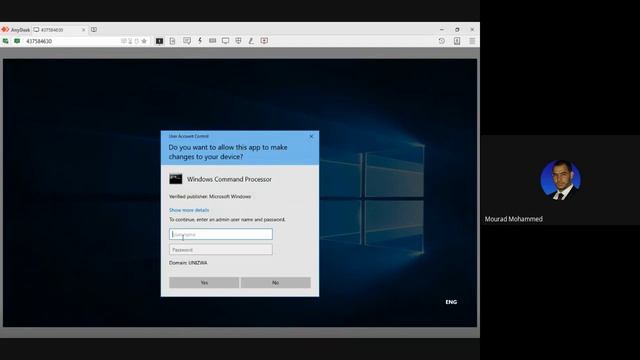The height and width of the screenshot is (360, 640).
Task: Click No in the UAC dialog
Action: tap(276, 282)
